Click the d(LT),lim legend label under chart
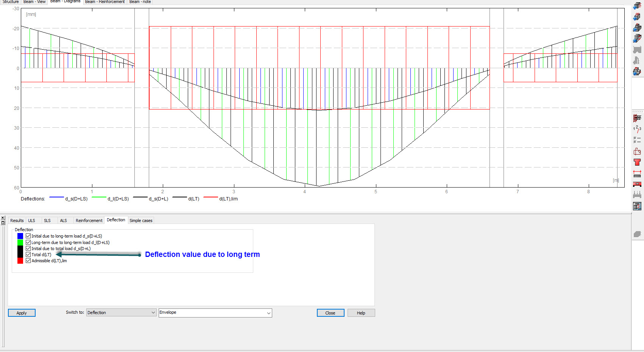The height and width of the screenshot is (352, 644). (228, 199)
